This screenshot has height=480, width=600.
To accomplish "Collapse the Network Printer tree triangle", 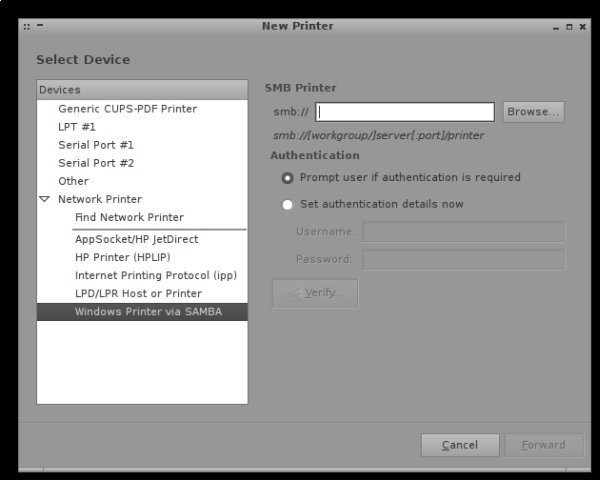I will pyautogui.click(x=44, y=199).
